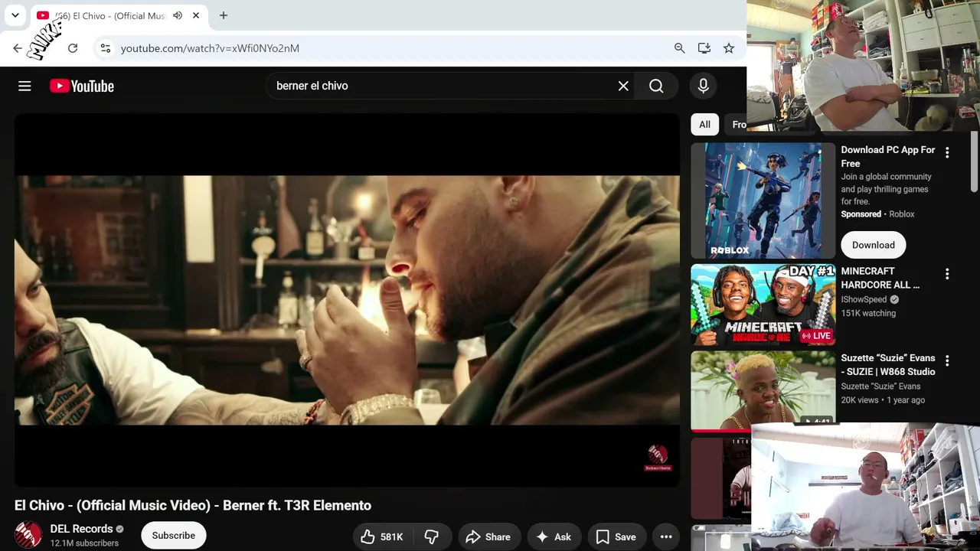The width and height of the screenshot is (980, 551).
Task: Click the Sponsored label on Roblox ad
Action: [x=861, y=214]
